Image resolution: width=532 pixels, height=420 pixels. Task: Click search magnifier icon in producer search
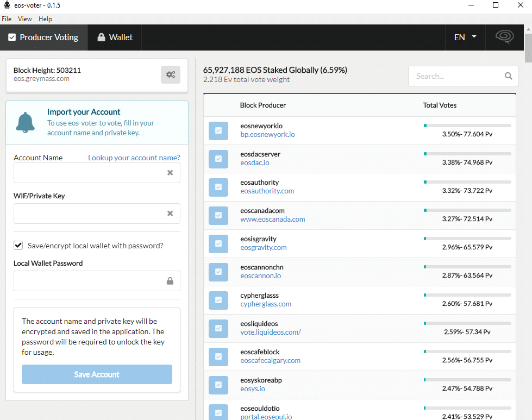(x=508, y=76)
